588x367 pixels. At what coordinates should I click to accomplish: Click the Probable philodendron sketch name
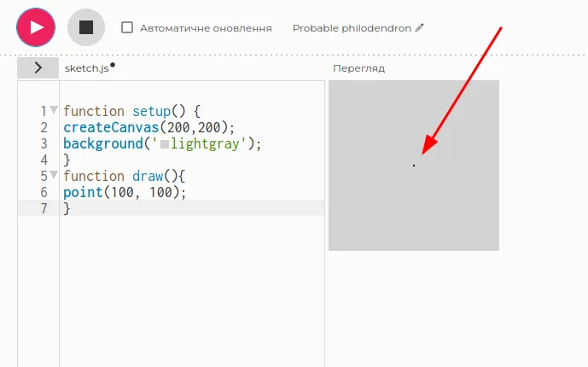tap(352, 28)
